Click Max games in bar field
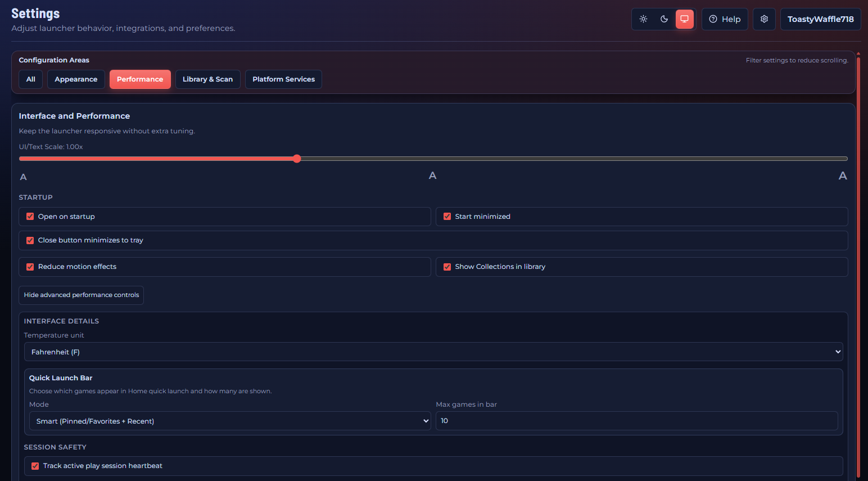This screenshot has width=868, height=481. [x=637, y=421]
